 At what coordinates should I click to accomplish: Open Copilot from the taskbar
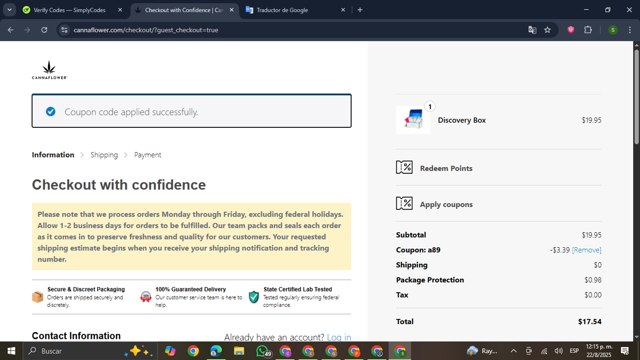[170, 351]
